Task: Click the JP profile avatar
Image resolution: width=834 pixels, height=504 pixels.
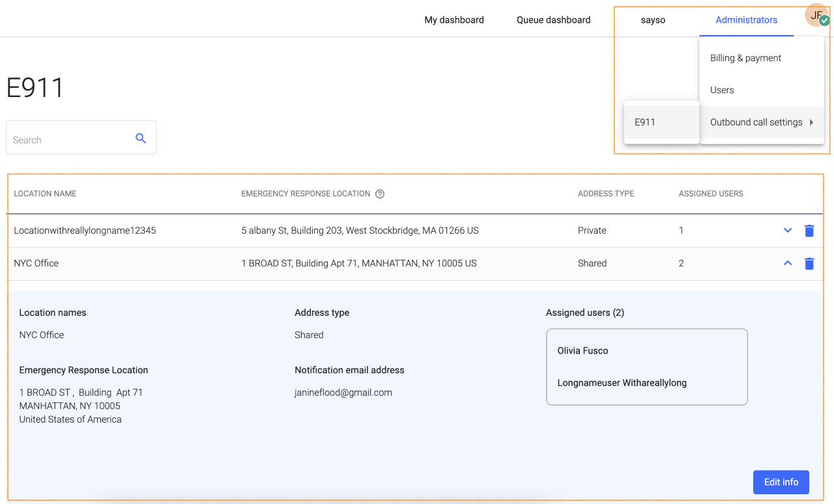Action: (816, 15)
